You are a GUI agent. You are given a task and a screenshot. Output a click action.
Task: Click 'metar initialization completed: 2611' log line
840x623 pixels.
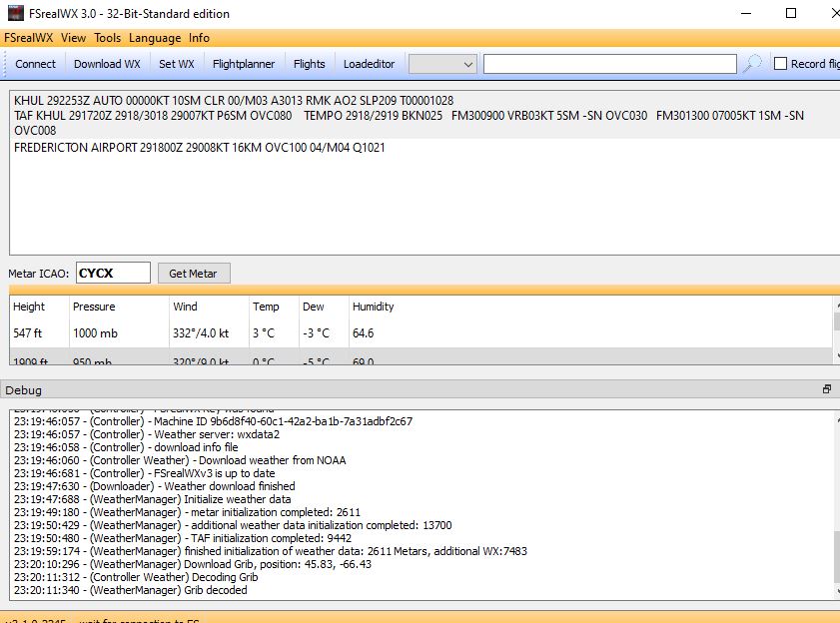tap(187, 512)
